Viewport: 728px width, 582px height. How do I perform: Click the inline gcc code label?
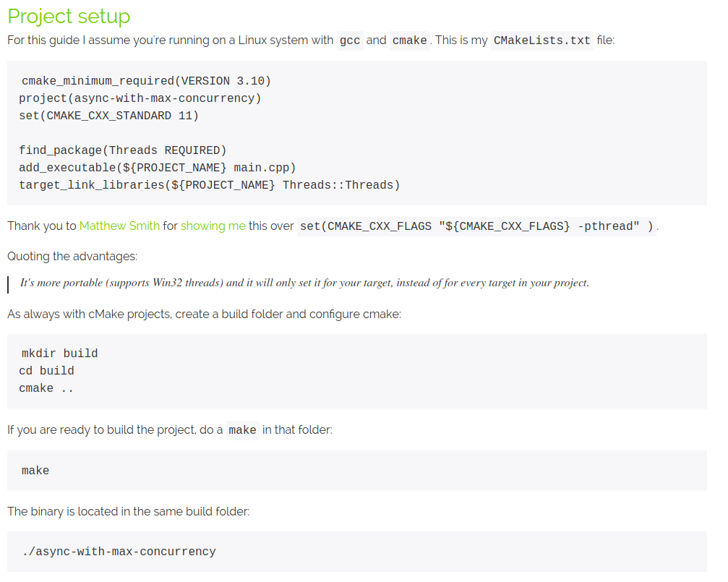coord(350,40)
